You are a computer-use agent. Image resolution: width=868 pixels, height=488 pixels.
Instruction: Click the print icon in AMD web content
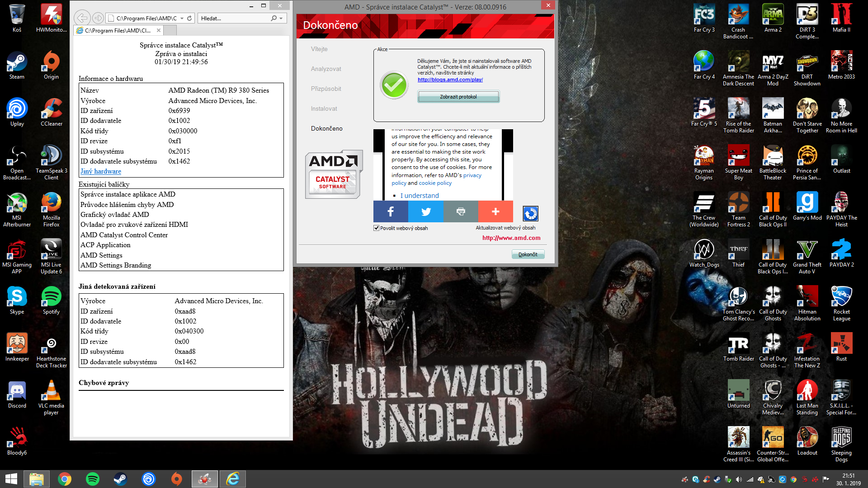[461, 211]
